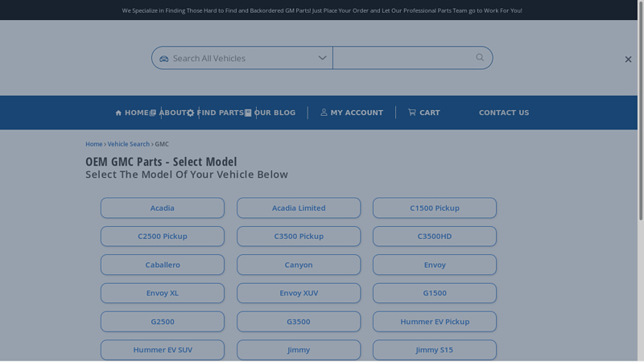
Task: Click the car icon in vehicle selector
Action: click(x=164, y=59)
